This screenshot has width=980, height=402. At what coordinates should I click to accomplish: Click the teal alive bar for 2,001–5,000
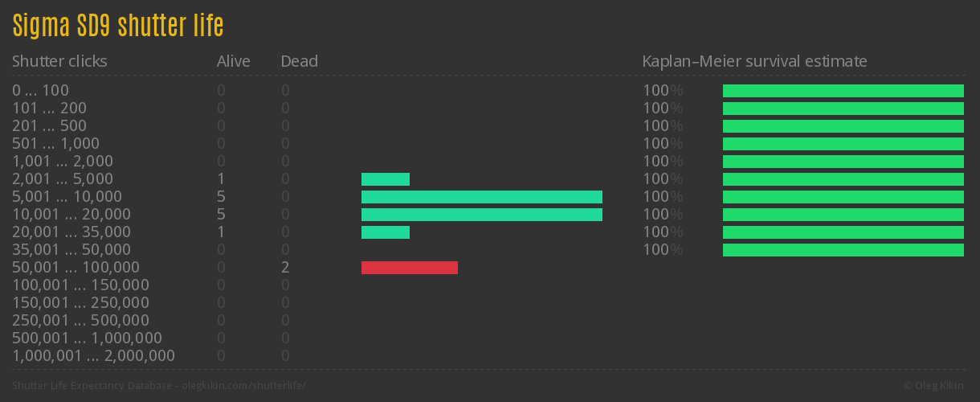point(385,179)
